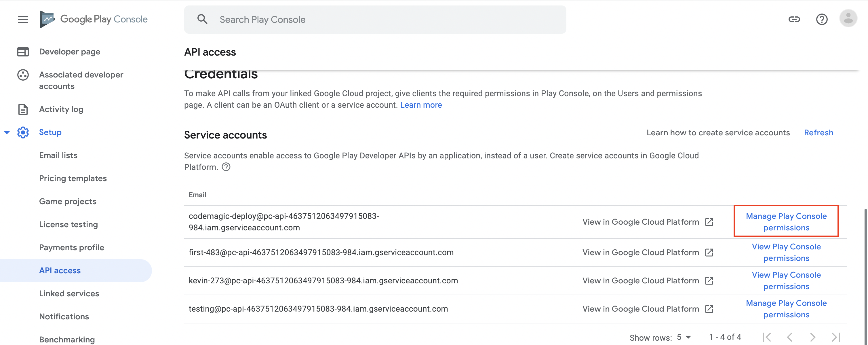The width and height of the screenshot is (868, 345).
Task: Click the help circle next to Google Cloud Platform text
Action: (226, 167)
